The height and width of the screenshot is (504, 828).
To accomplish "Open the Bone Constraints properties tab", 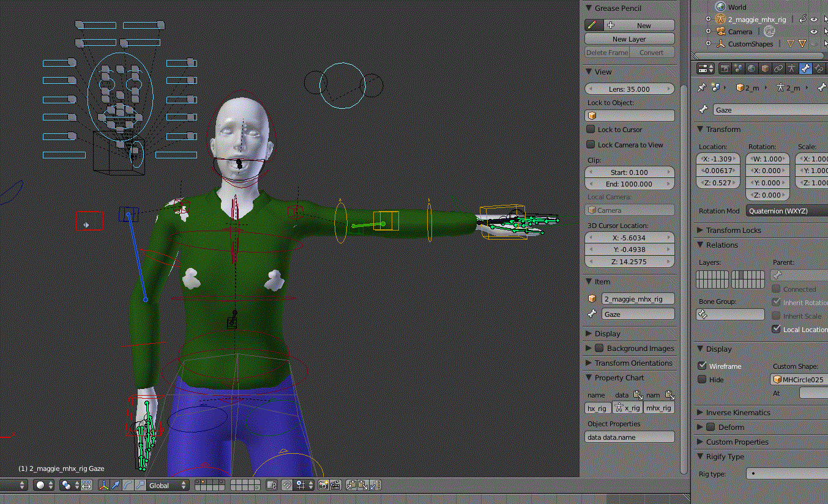I will [819, 69].
